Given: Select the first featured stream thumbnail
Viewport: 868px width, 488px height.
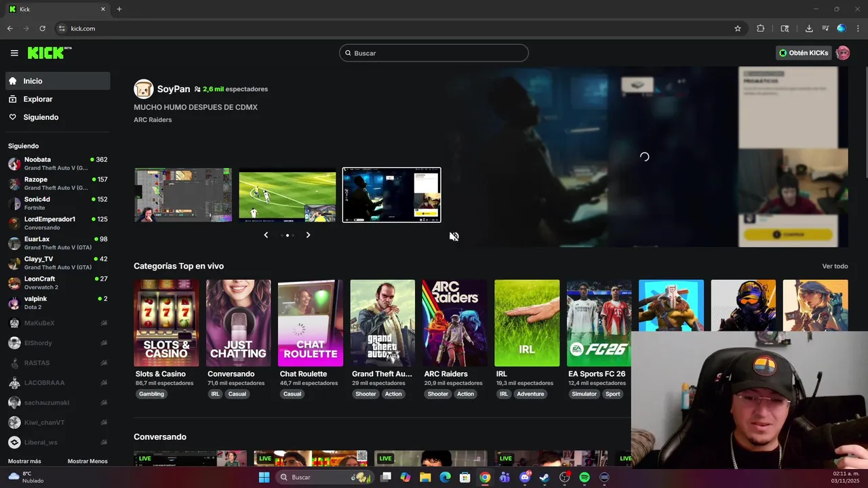Looking at the screenshot, I should click(183, 195).
